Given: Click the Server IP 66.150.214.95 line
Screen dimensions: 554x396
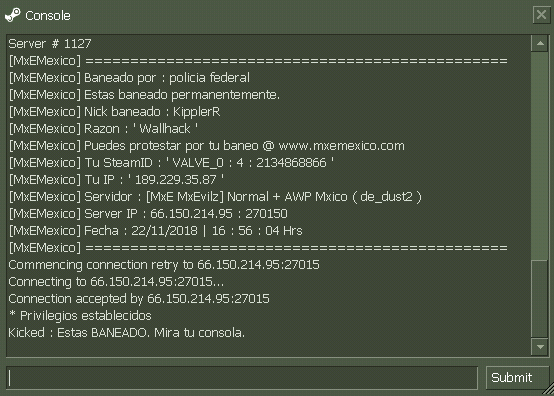Looking at the screenshot, I should [x=148, y=213].
